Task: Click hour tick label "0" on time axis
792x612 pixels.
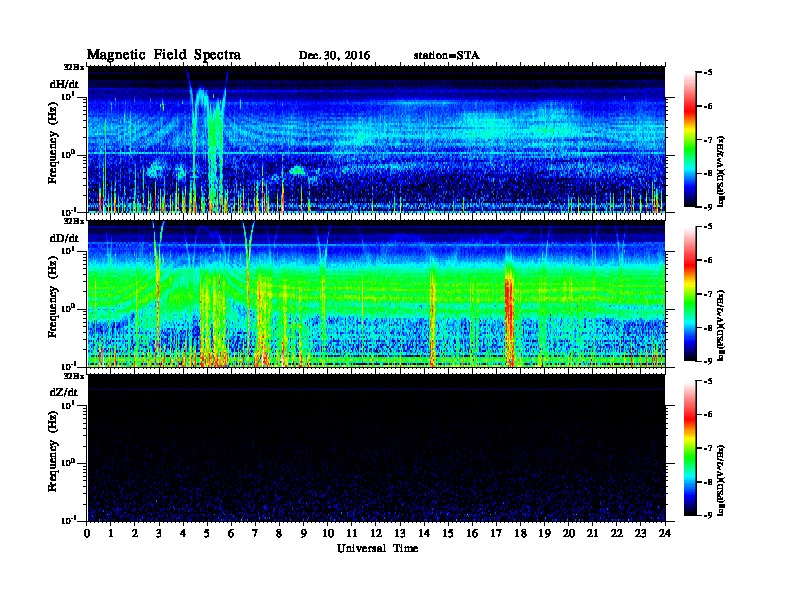Action: [x=87, y=534]
